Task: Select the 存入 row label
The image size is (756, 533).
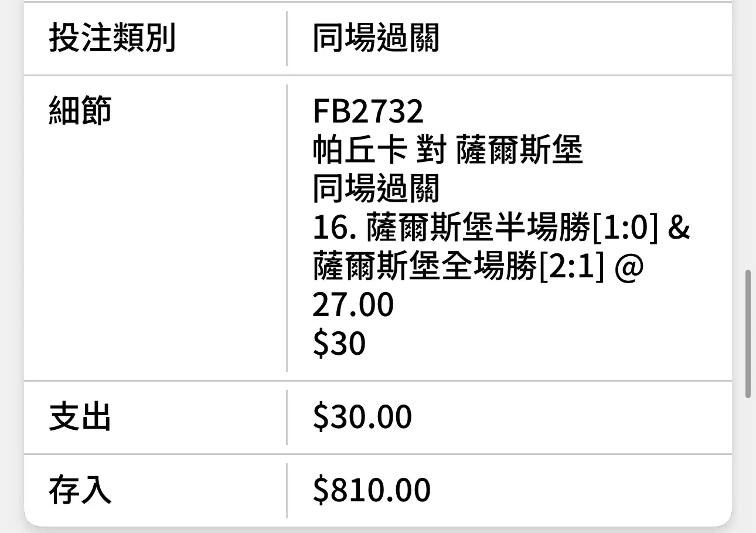Action: 80,491
